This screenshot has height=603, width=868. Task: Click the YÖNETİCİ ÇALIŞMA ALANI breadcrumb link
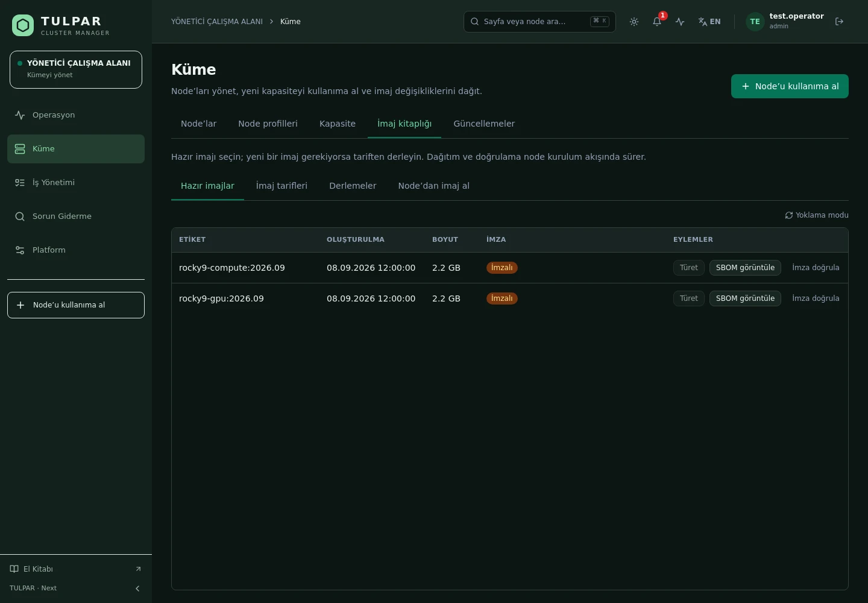coord(217,22)
